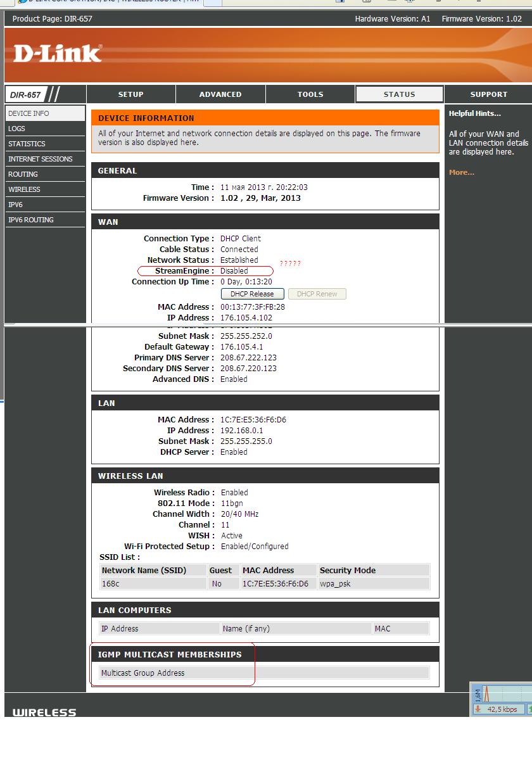Click the WAN section header
The width and height of the screenshot is (532, 760).
265,222
